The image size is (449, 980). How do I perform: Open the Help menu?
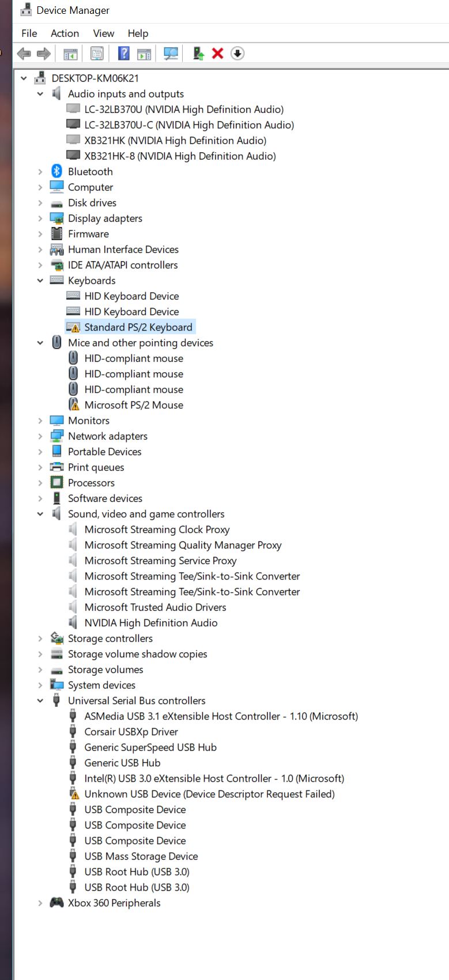pyautogui.click(x=138, y=33)
